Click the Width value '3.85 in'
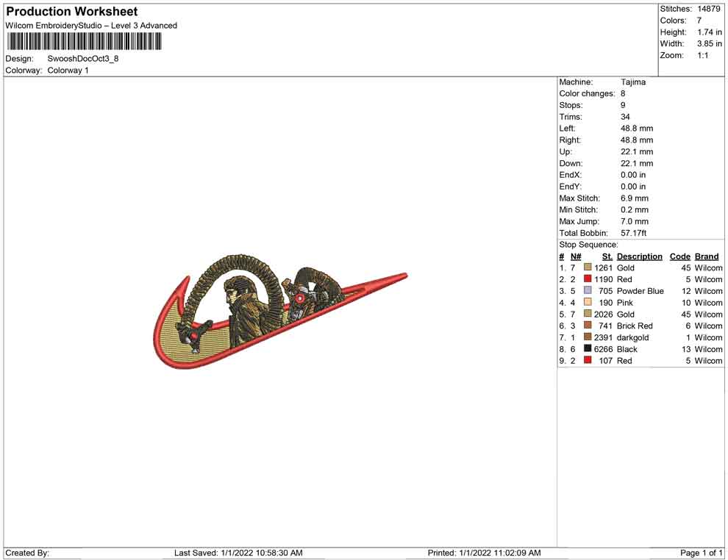The image size is (728, 560). 710,43
